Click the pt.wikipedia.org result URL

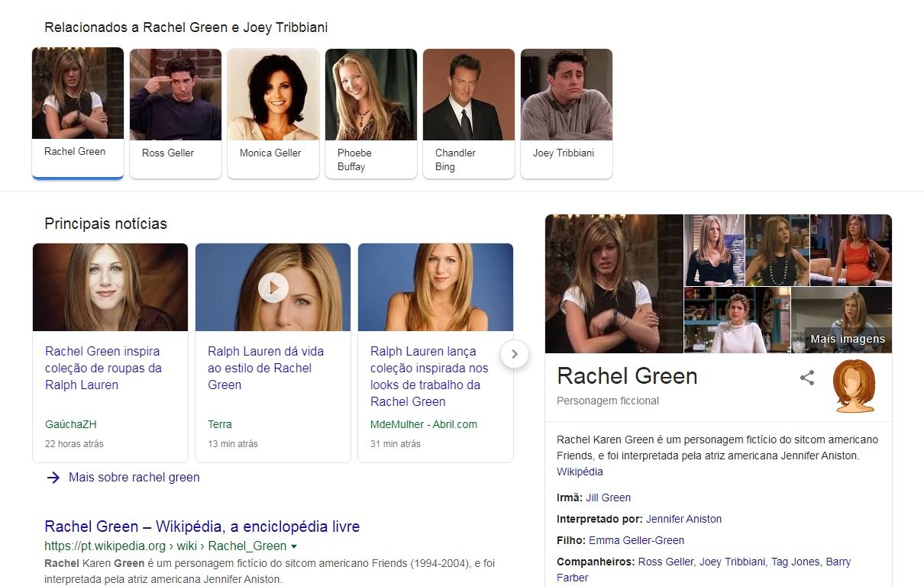[x=166, y=546]
